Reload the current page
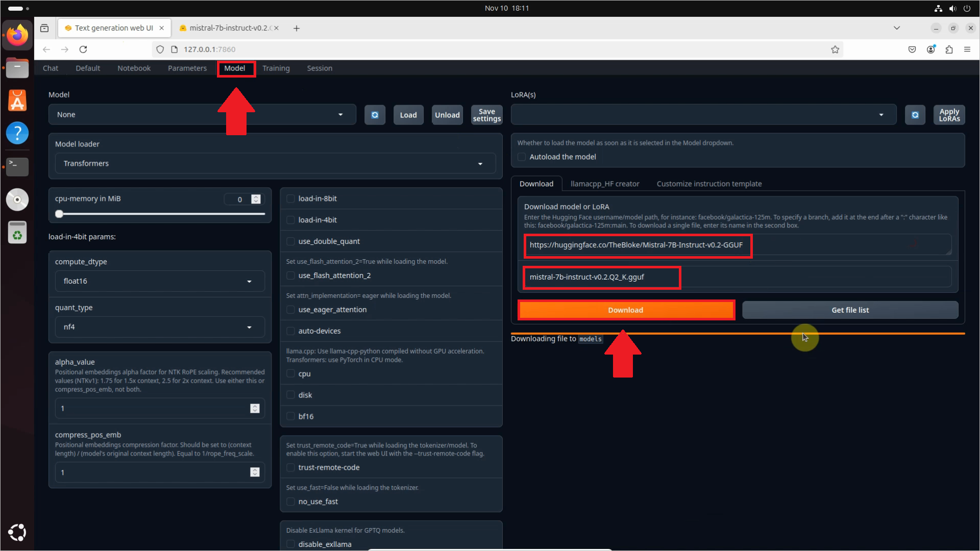 coord(83,49)
